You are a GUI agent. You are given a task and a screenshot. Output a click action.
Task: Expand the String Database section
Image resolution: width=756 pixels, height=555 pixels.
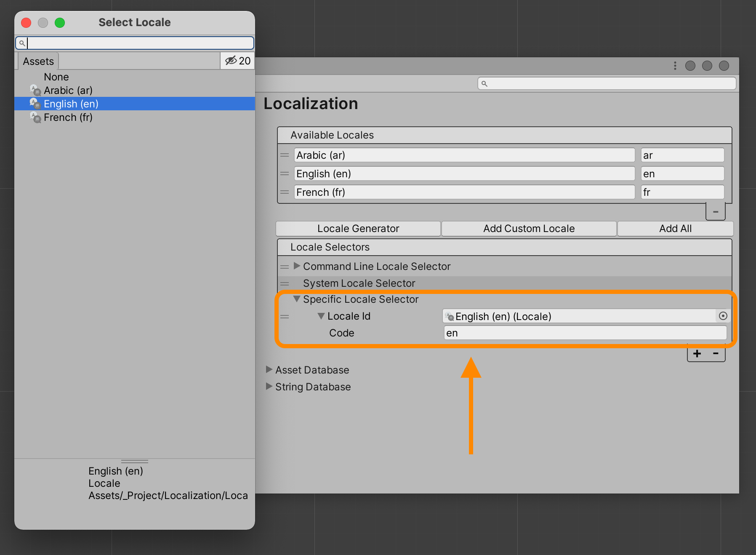[269, 387]
